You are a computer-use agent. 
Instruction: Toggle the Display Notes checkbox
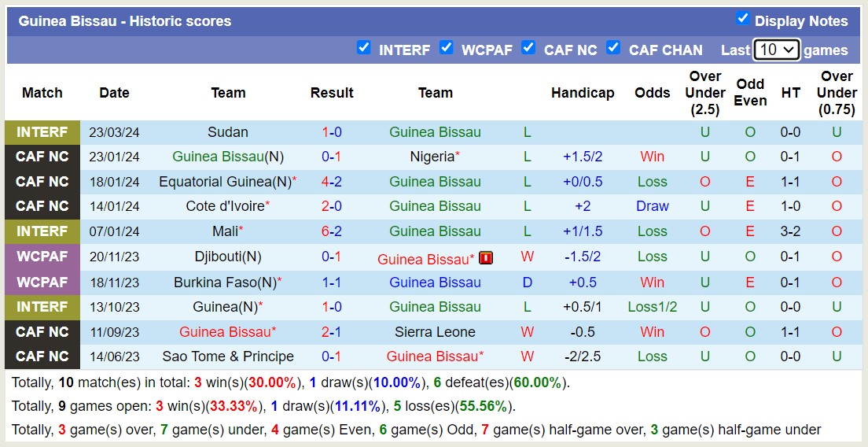[742, 18]
